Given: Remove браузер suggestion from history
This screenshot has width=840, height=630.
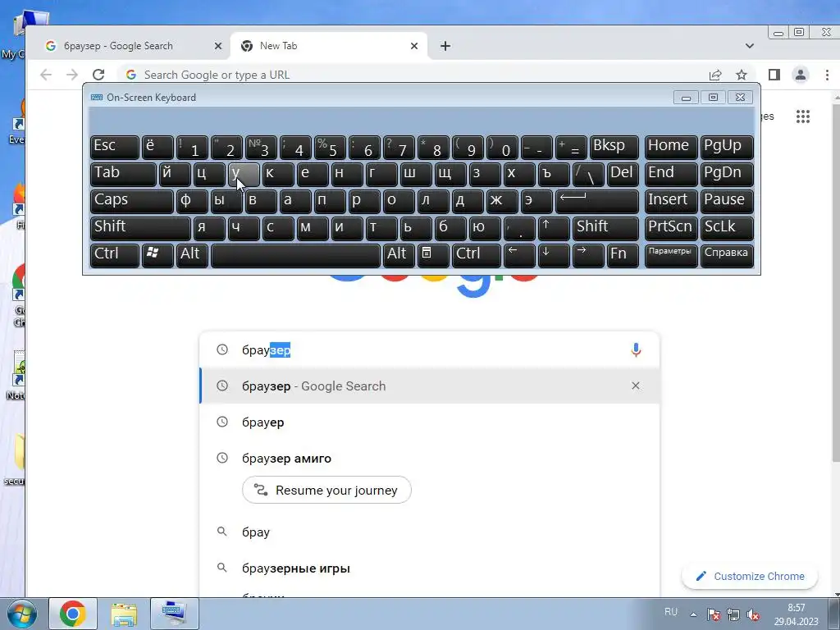Looking at the screenshot, I should pos(636,386).
